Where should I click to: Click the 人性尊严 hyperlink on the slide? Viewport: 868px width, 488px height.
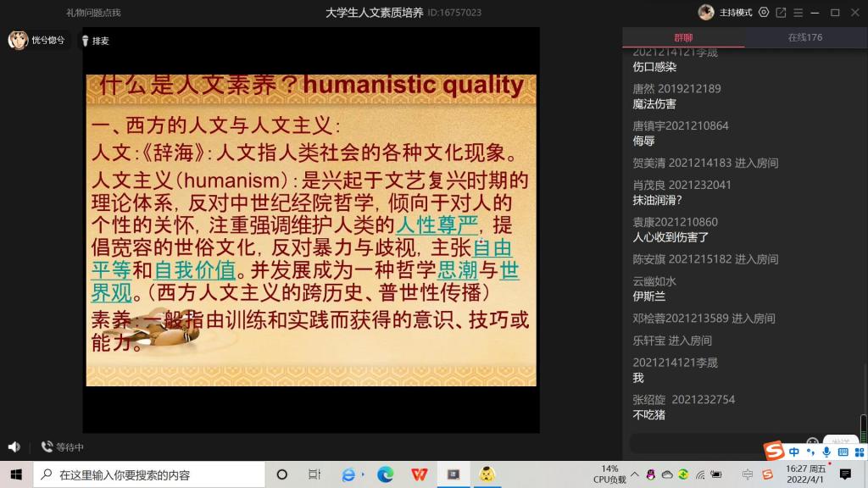click(x=437, y=225)
